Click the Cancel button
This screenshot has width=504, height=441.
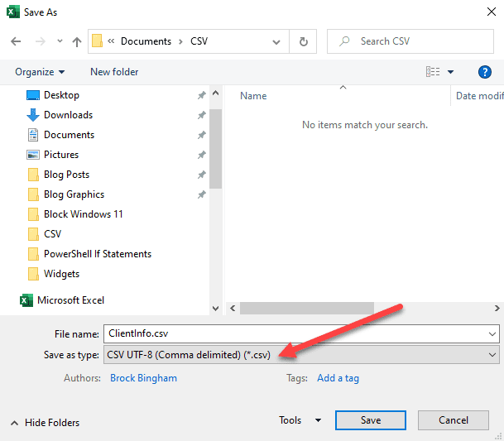click(454, 420)
